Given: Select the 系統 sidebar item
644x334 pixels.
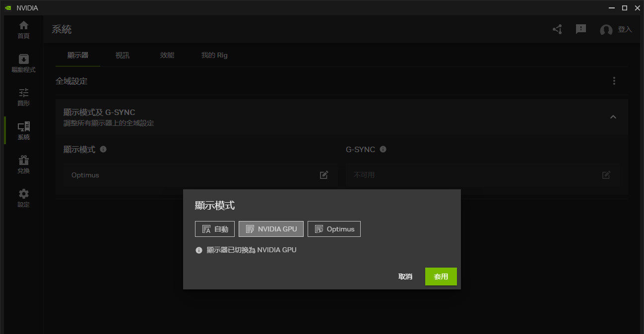Looking at the screenshot, I should click(x=23, y=131).
